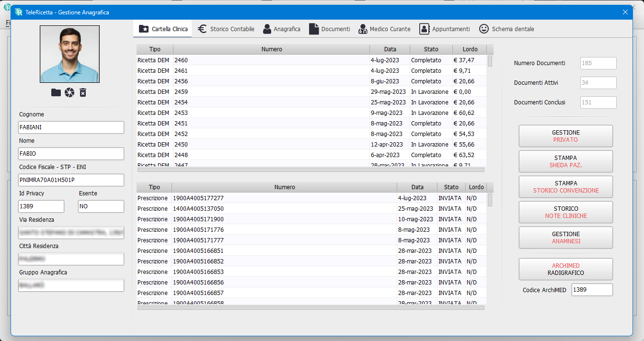Show the Schema dentale tab
Screen dimensions: 644x341
pyautogui.click(x=506, y=29)
